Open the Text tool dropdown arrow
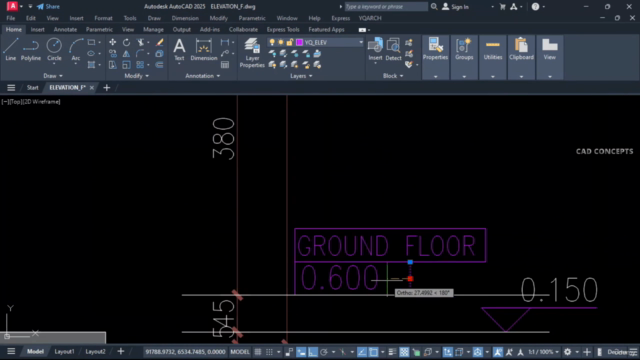The image size is (640, 360). (x=179, y=64)
